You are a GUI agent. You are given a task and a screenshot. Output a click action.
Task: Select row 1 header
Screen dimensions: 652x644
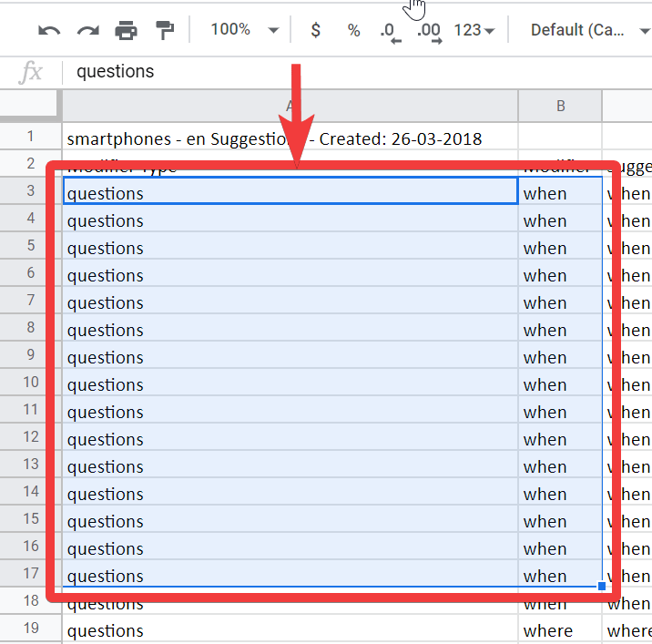pyautogui.click(x=30, y=136)
